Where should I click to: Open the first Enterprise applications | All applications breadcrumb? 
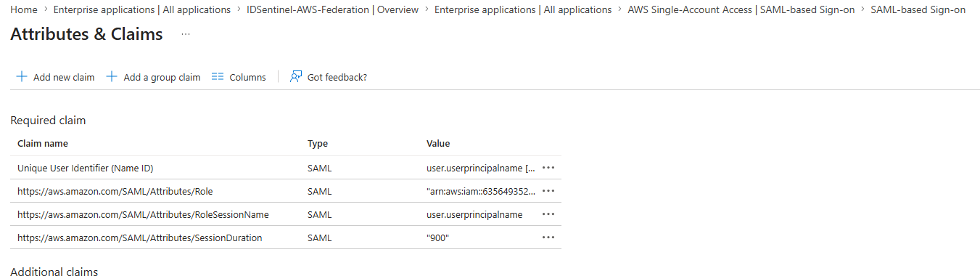(142, 10)
